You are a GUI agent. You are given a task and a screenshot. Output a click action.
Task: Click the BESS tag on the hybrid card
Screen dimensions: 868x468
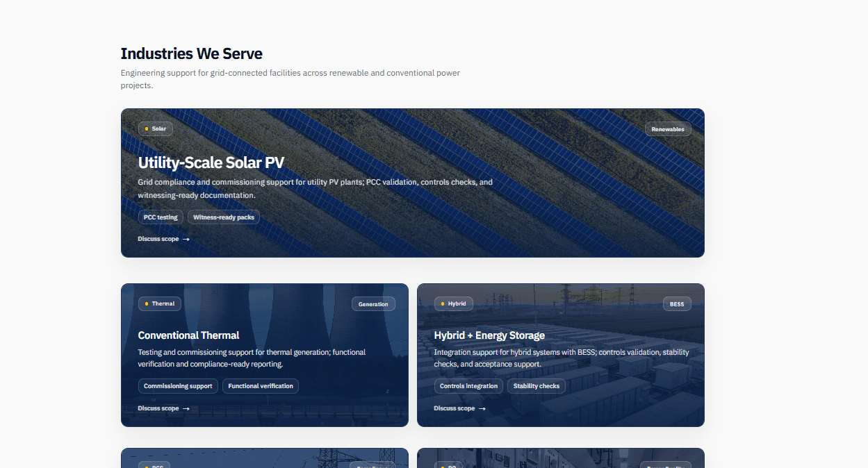pos(677,304)
